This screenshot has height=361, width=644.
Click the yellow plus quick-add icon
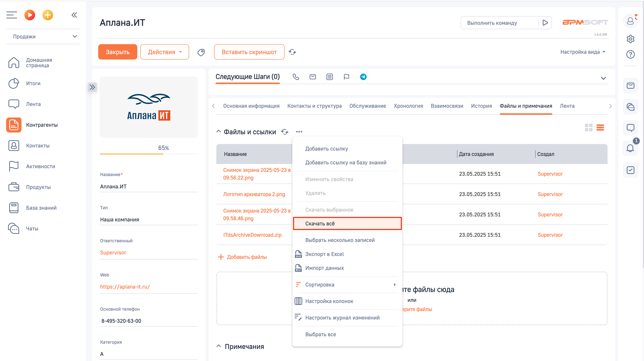[x=48, y=15]
